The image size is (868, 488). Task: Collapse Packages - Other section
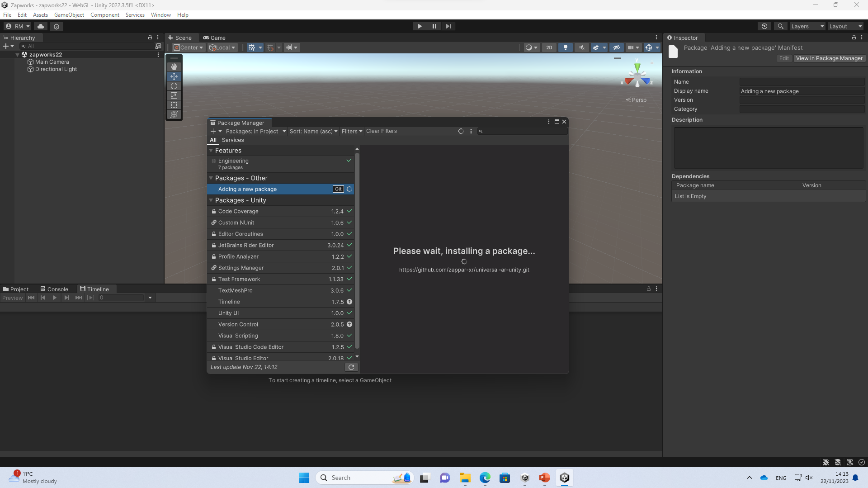coord(211,178)
